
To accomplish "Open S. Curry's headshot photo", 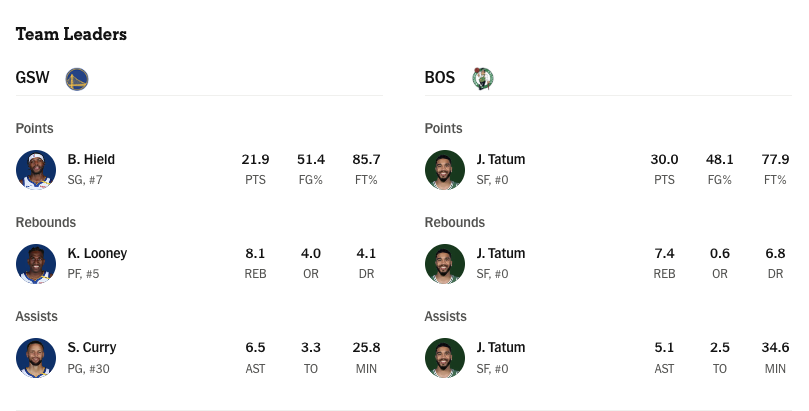I will 36,358.
